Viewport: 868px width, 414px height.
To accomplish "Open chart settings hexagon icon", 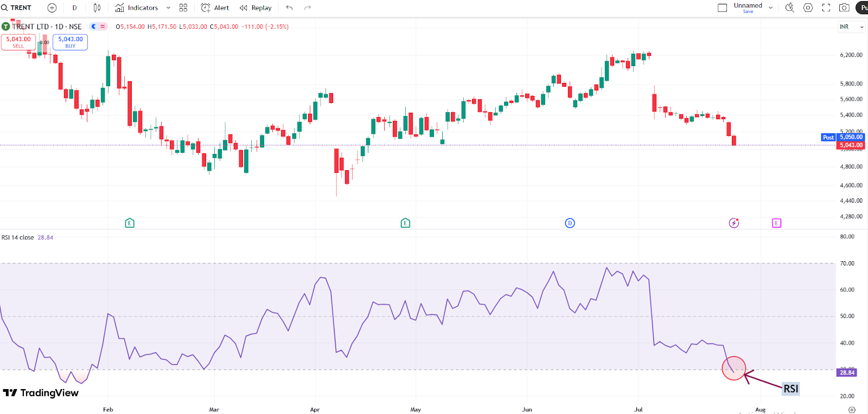I will 808,8.
